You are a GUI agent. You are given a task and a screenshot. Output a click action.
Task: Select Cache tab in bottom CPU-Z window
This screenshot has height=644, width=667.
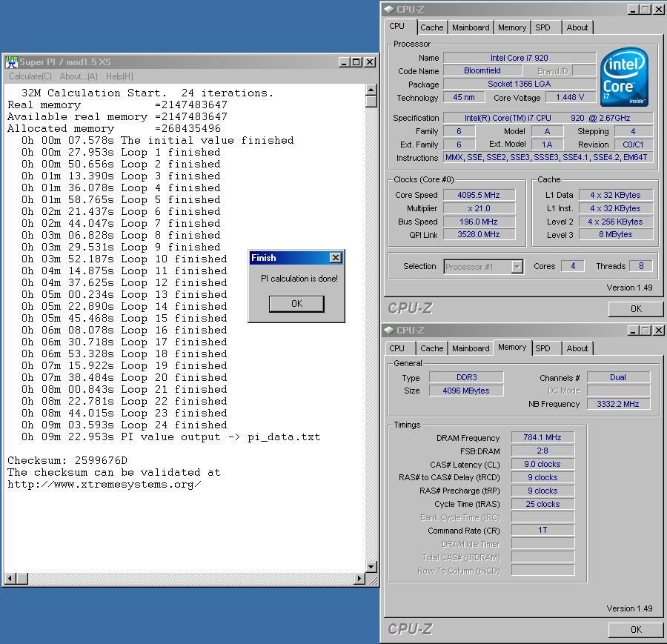click(432, 348)
